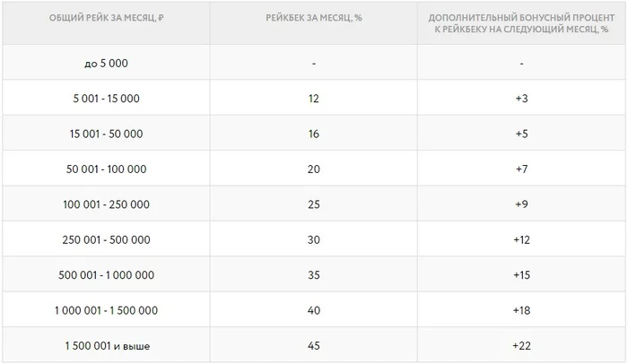The width and height of the screenshot is (628, 364).
Task: Click the "+22" bonus percent cell
Action: pyautogui.click(x=521, y=345)
